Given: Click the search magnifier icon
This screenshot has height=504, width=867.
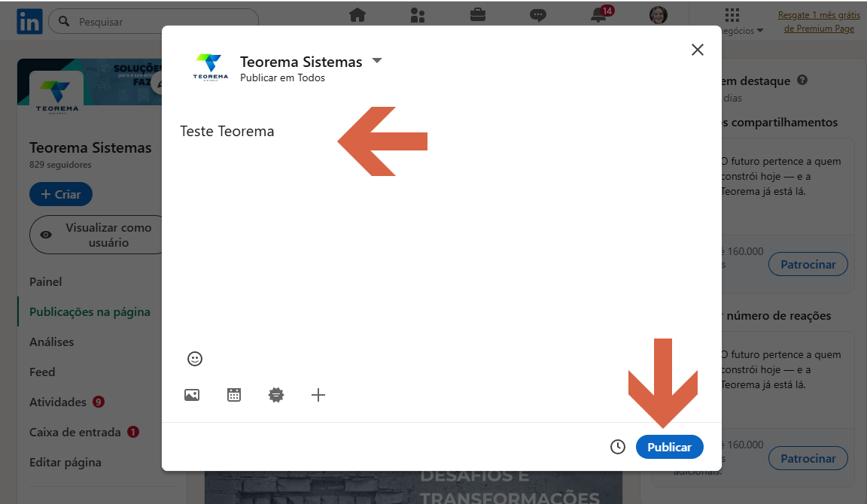Looking at the screenshot, I should [64, 22].
